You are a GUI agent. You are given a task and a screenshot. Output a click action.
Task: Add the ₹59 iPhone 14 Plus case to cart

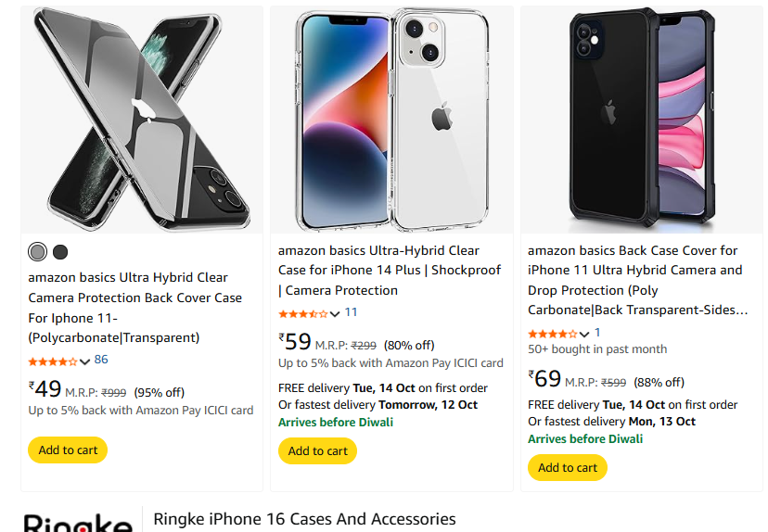pos(317,451)
